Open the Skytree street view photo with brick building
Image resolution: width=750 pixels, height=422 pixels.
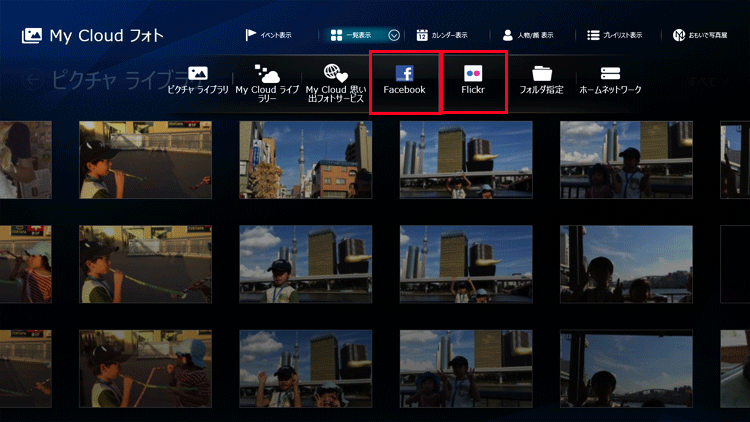click(306, 160)
